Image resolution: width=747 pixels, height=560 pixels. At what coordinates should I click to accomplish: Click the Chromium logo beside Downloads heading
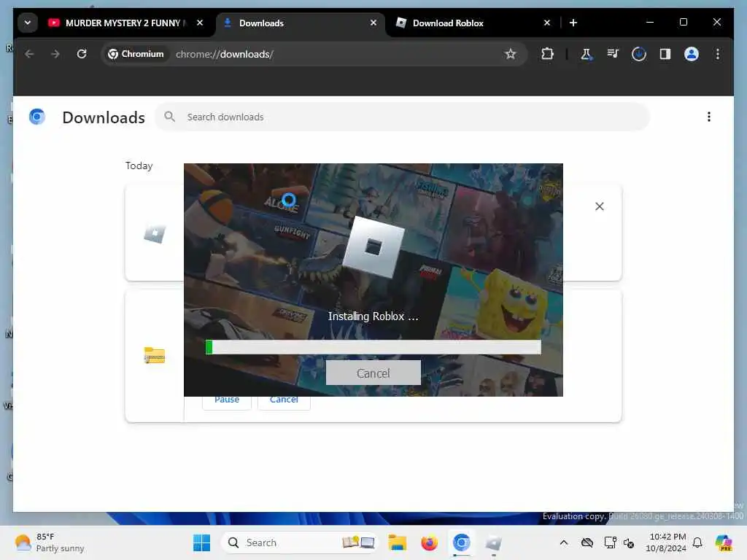pos(37,117)
